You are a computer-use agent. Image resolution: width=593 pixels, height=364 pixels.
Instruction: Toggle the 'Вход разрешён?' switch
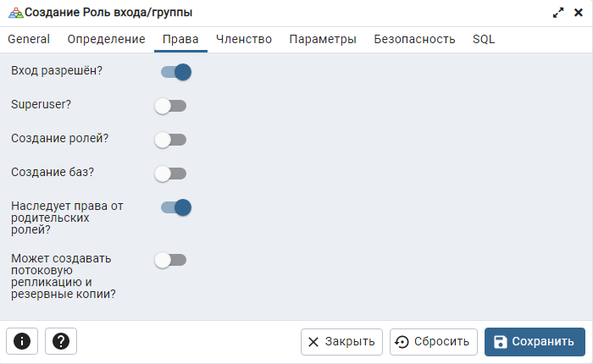[x=175, y=72]
